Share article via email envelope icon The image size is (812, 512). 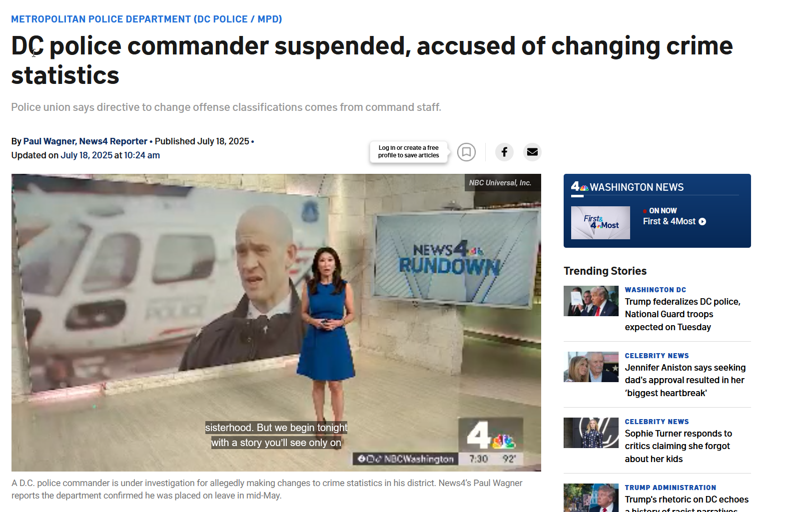[x=532, y=152]
